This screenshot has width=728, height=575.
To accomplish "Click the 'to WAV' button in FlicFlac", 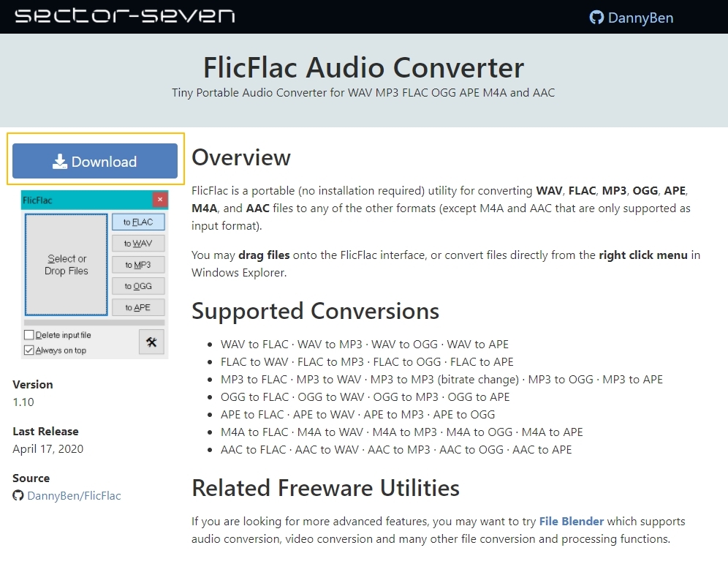I will [138, 244].
